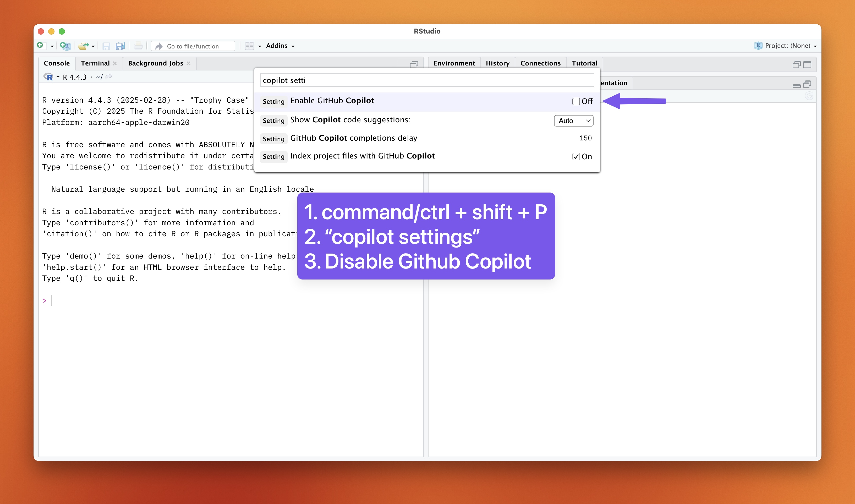Open the panes layout dropdown arrow
This screenshot has width=855, height=504.
point(260,46)
